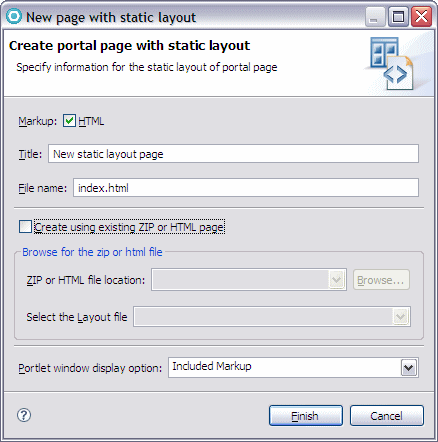Screen dimensions: 438x442
Task: Maximize the New page dialog window
Action: [x=398, y=17]
